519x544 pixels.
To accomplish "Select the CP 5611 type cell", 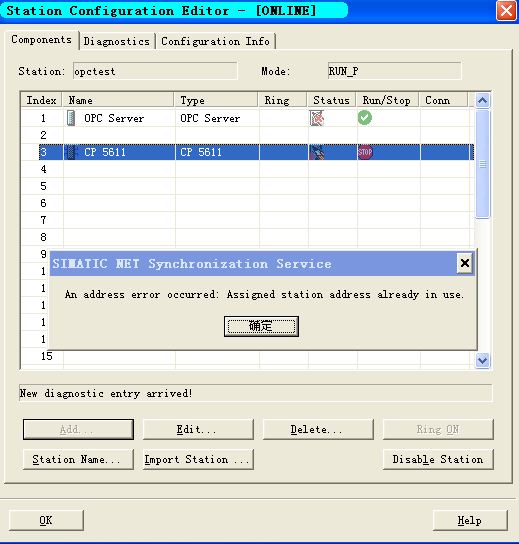I will pos(217,152).
